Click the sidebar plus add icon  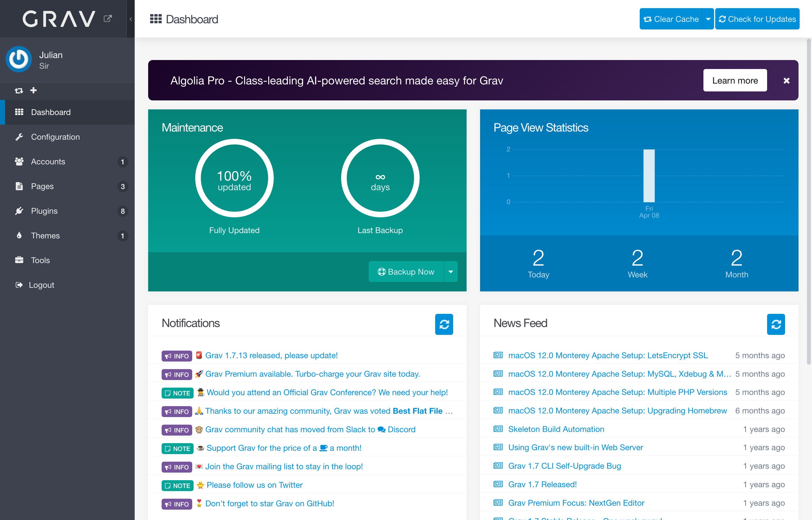coord(33,90)
